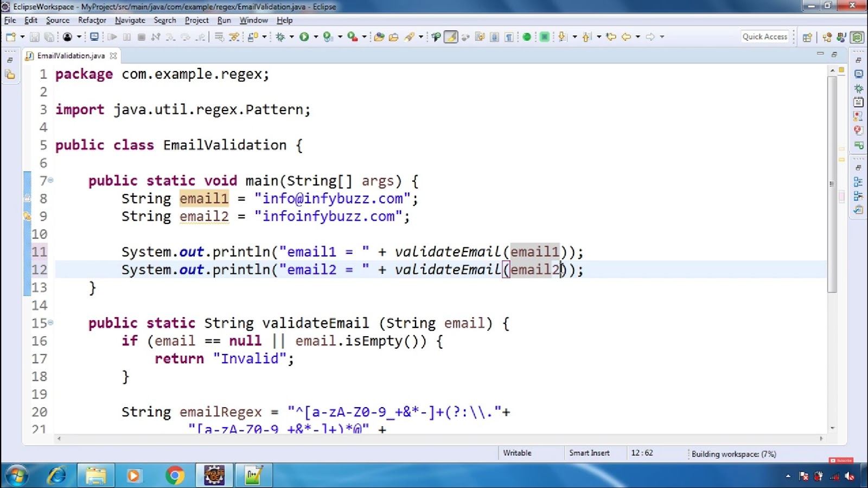Launch Debug mode with the bug icon
This screenshot has height=488, width=868.
[x=280, y=36]
